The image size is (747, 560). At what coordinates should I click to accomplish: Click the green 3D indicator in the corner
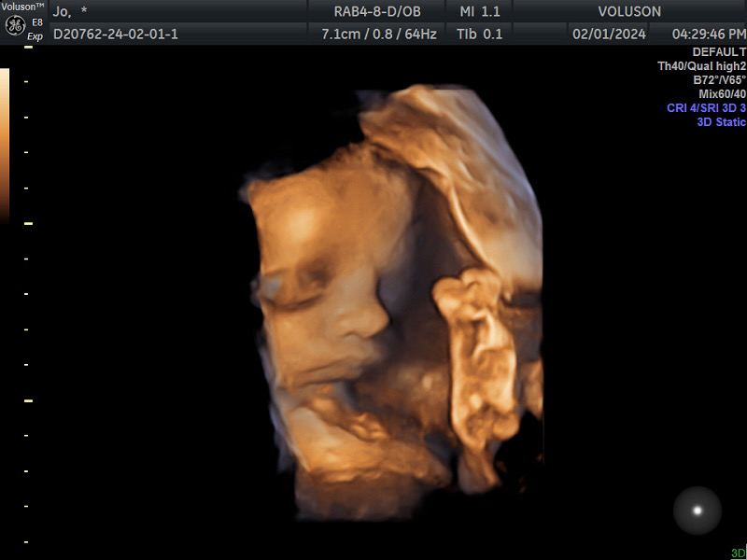point(738,553)
